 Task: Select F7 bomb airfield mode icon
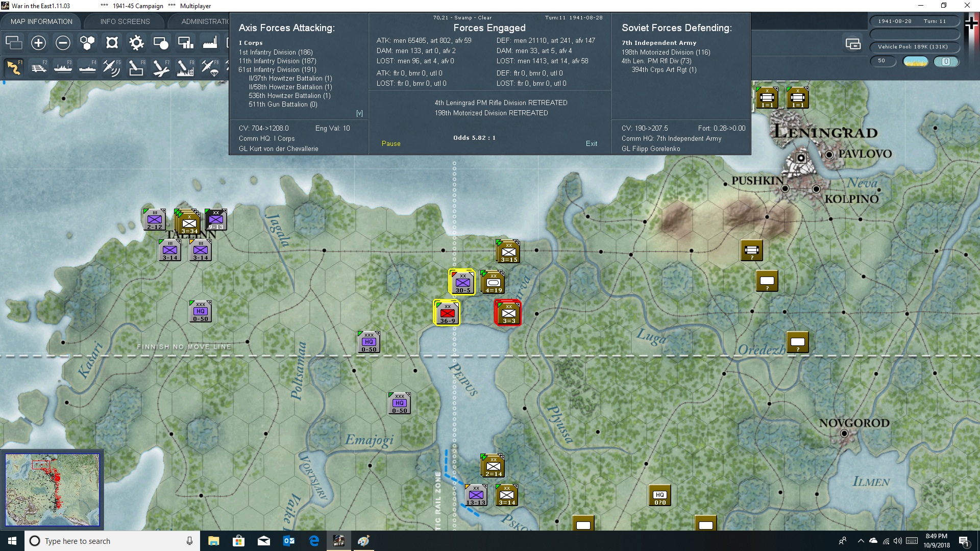tap(161, 68)
